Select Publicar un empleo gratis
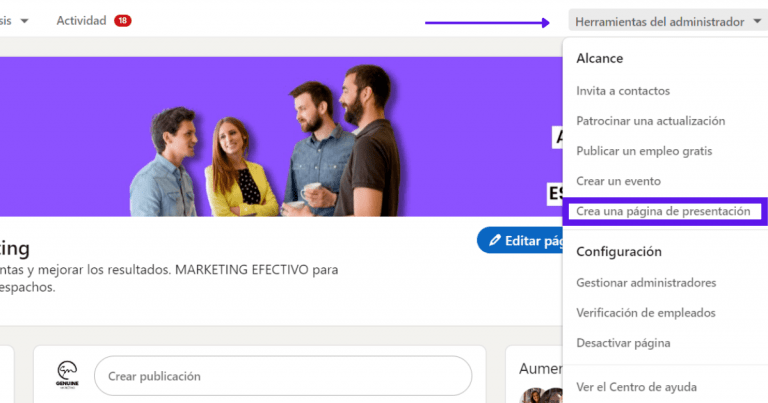Screen dimensions: 768x403 pyautogui.click(x=643, y=151)
